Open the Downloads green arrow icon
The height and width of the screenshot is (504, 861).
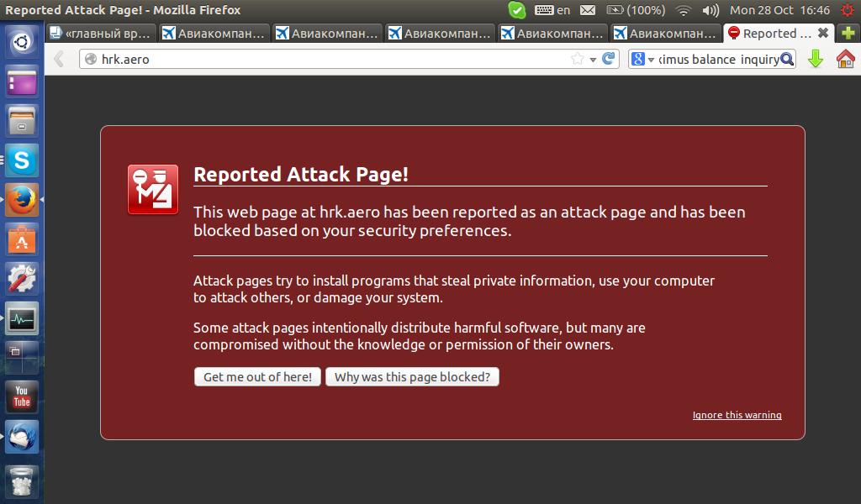tap(815, 59)
